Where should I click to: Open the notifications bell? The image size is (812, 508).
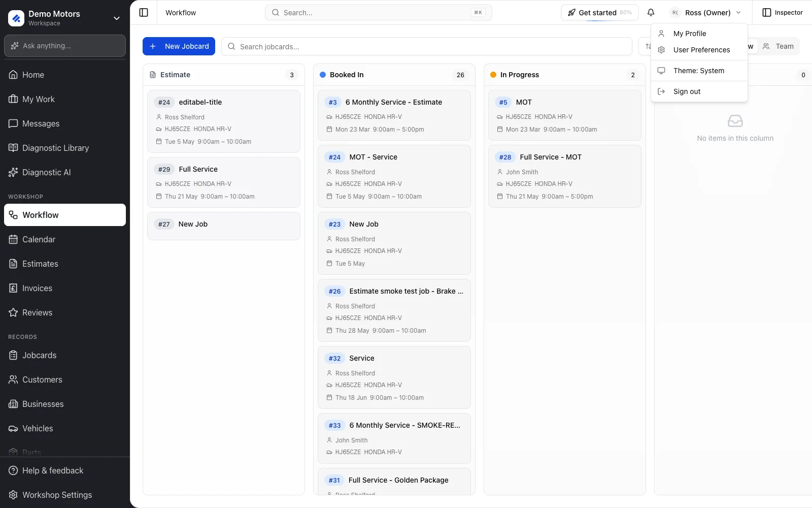coord(651,13)
